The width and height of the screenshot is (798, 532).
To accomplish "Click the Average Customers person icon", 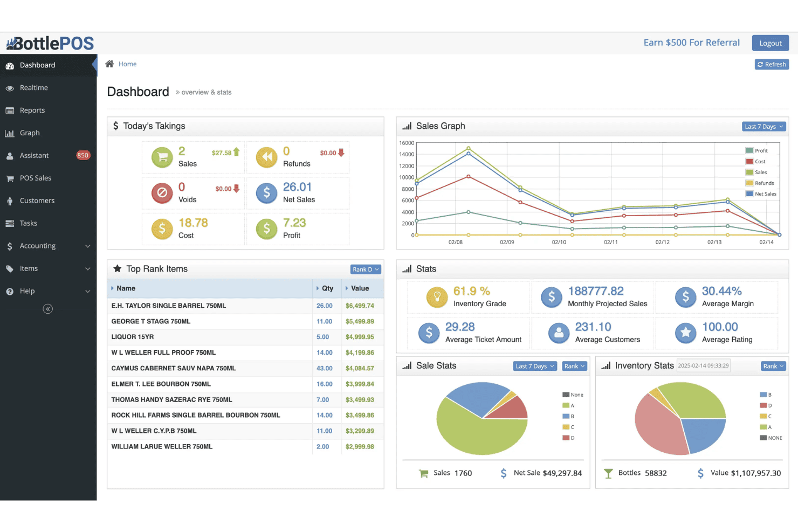I will [559, 333].
